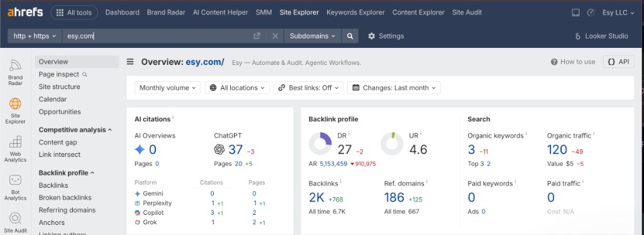The width and height of the screenshot is (644, 235).
Task: Open Organic keywords value 3
Action: (472, 149)
